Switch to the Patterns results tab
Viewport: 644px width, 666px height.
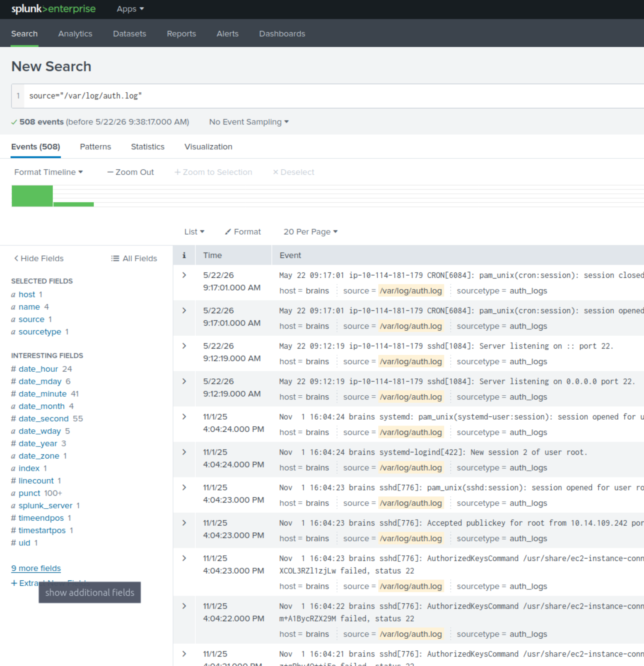[95, 147]
